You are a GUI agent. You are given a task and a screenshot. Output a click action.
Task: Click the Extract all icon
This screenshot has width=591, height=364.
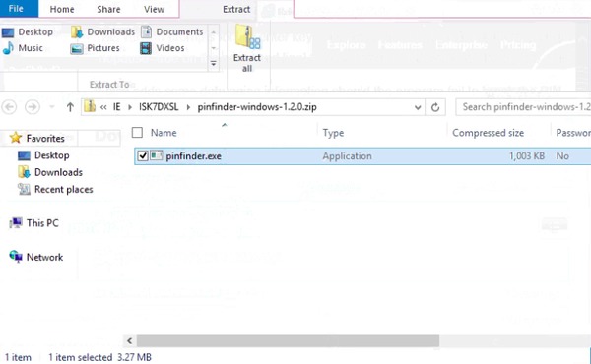tap(247, 48)
